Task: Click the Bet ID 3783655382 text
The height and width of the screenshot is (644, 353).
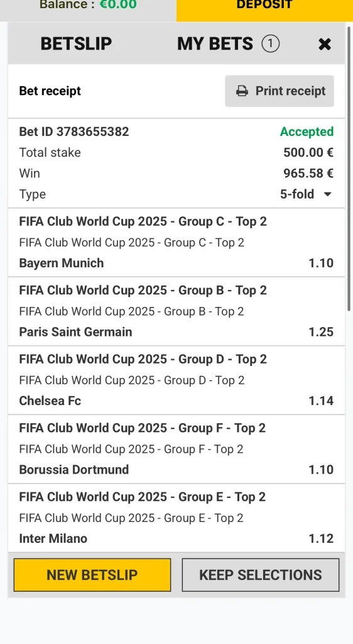Action: pos(74,131)
